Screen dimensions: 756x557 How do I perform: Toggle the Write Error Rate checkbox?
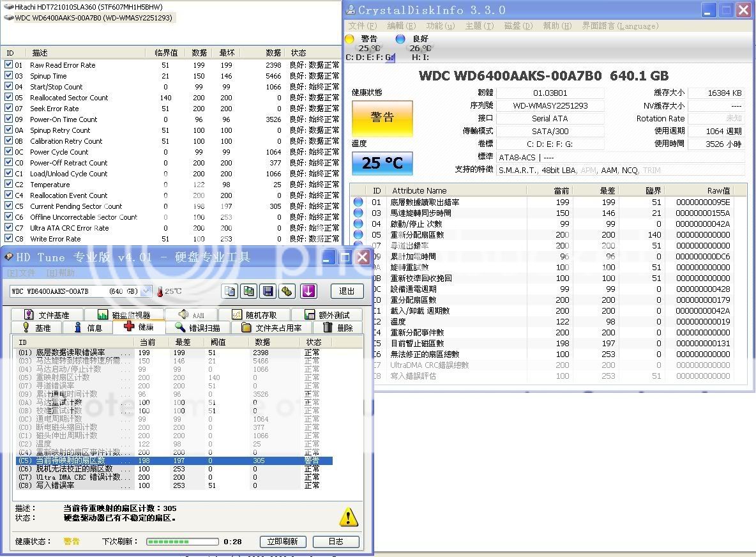(9, 238)
